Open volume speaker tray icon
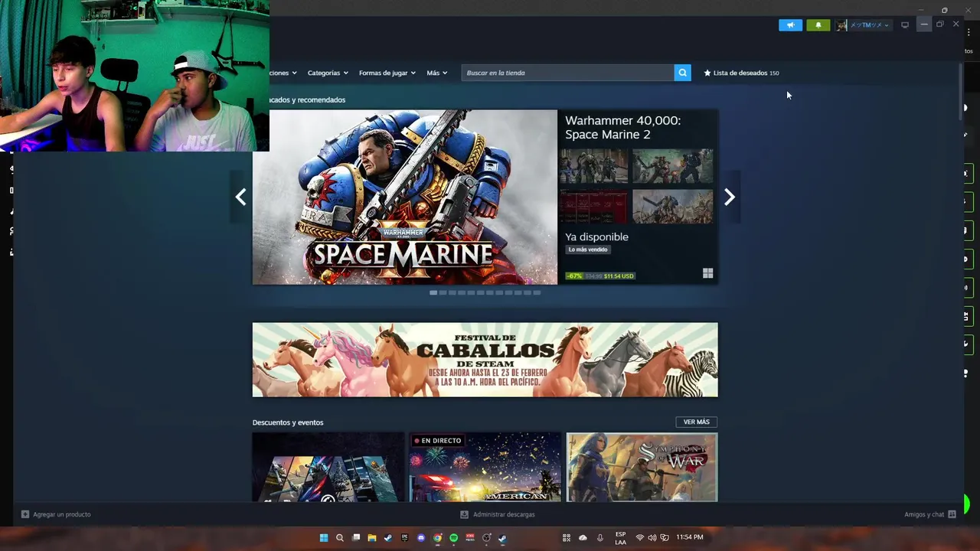This screenshot has height=551, width=980. (x=652, y=538)
